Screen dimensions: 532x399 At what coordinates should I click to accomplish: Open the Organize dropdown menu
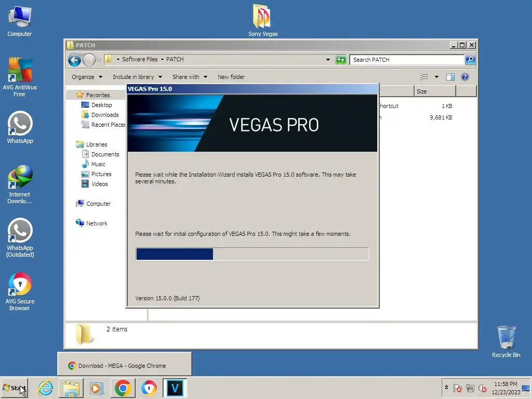(87, 77)
